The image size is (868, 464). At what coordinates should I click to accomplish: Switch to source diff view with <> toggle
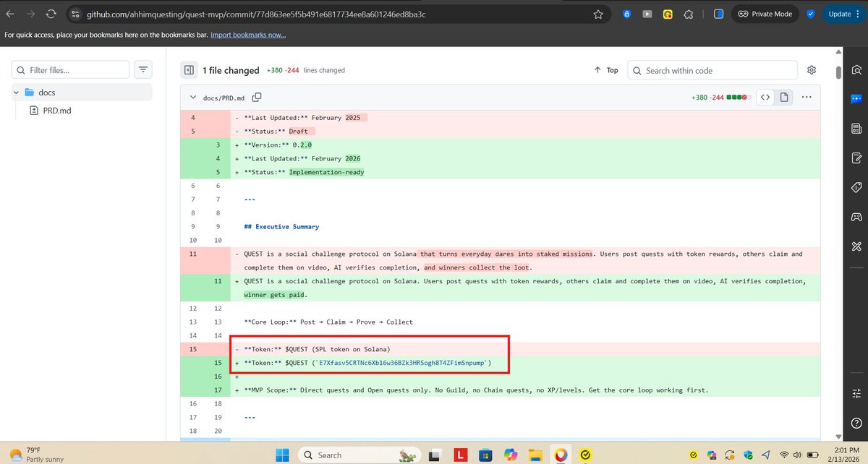point(765,96)
